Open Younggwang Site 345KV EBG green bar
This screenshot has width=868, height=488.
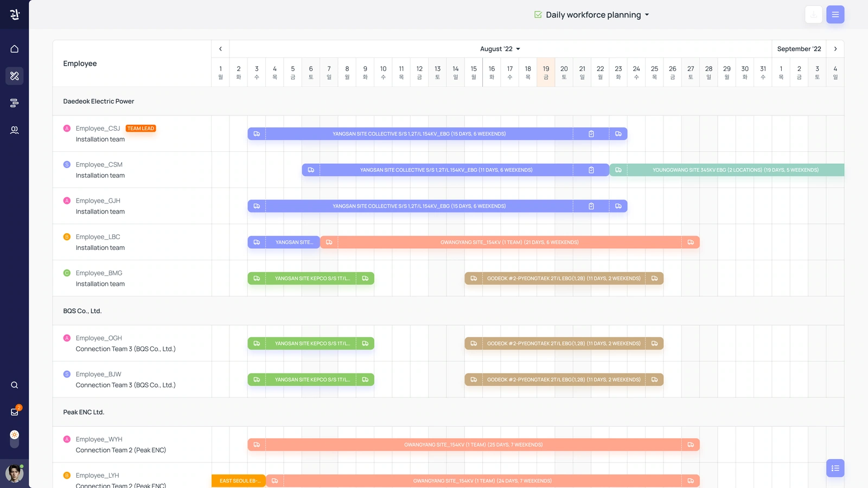coord(727,170)
